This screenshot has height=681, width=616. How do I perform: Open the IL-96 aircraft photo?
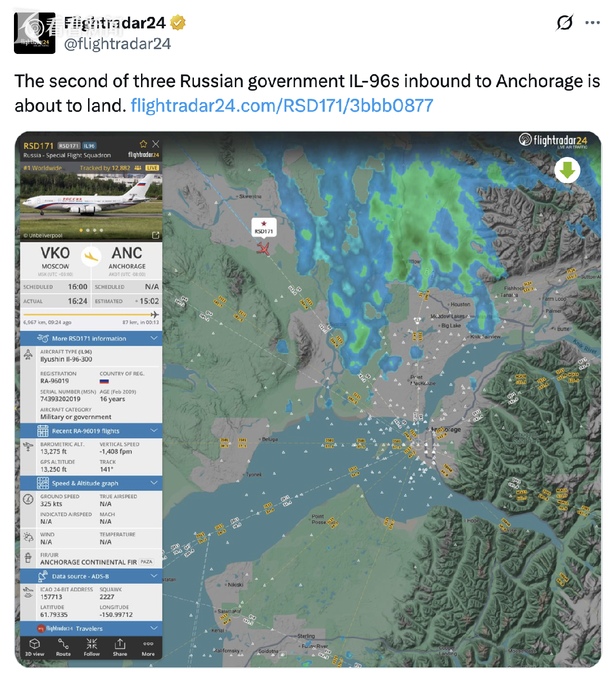pos(91,207)
